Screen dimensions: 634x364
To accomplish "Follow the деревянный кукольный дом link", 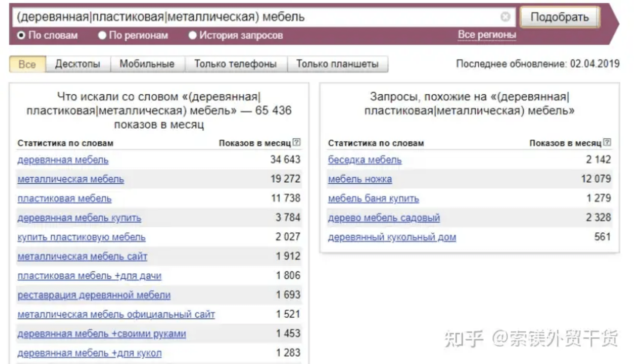I will [x=392, y=237].
